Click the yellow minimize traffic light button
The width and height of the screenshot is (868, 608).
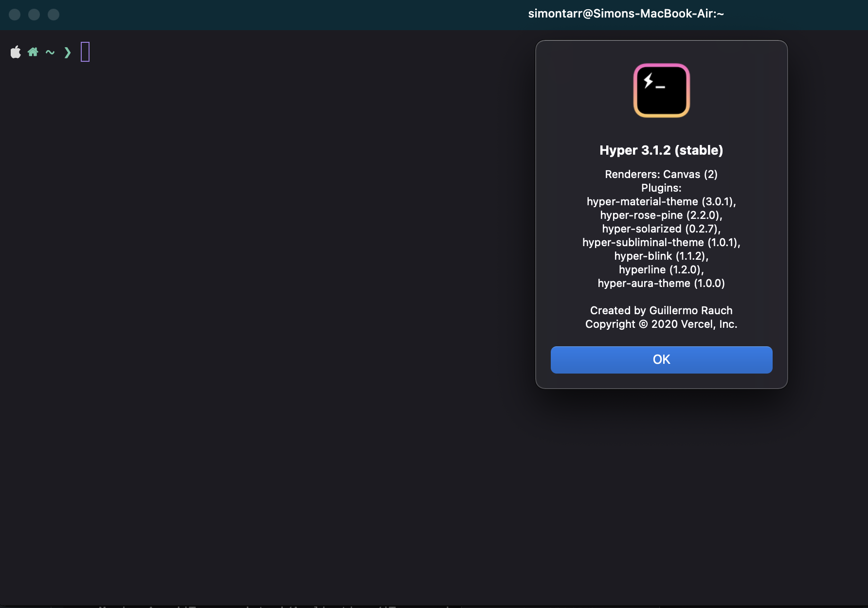(35, 15)
